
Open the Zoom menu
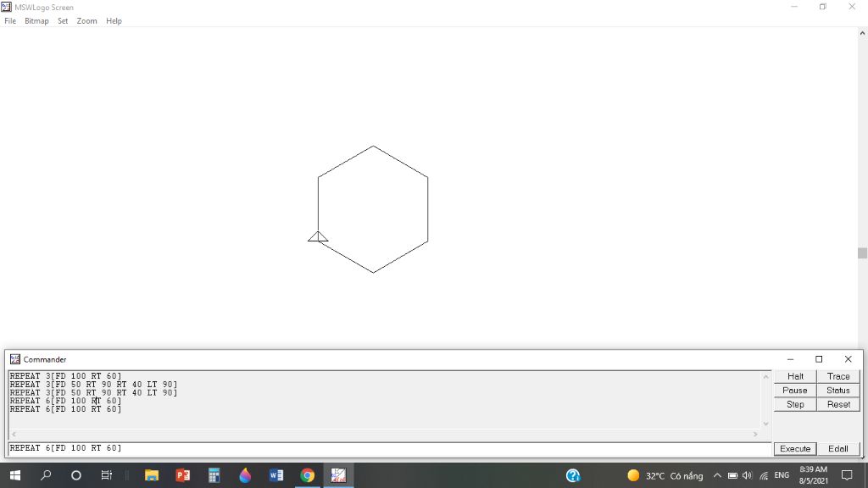pyautogui.click(x=87, y=21)
